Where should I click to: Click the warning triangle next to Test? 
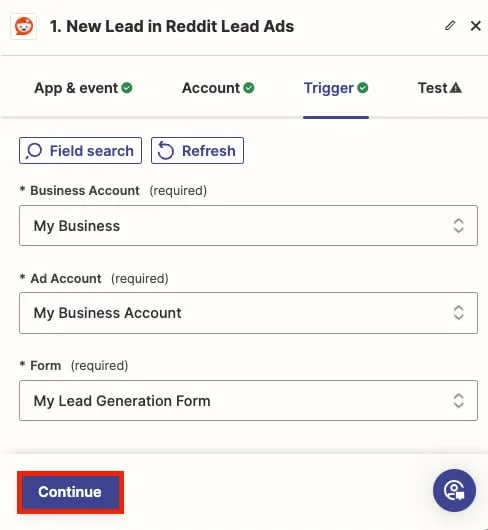(456, 88)
